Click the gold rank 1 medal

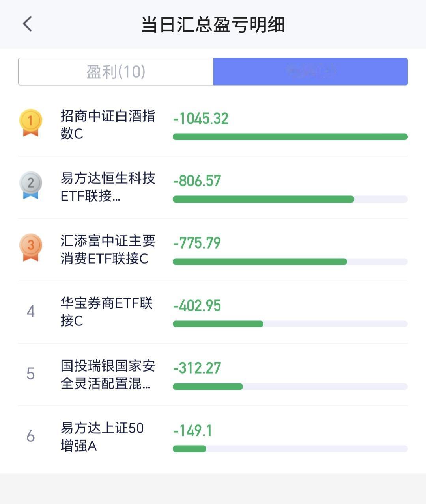point(31,123)
